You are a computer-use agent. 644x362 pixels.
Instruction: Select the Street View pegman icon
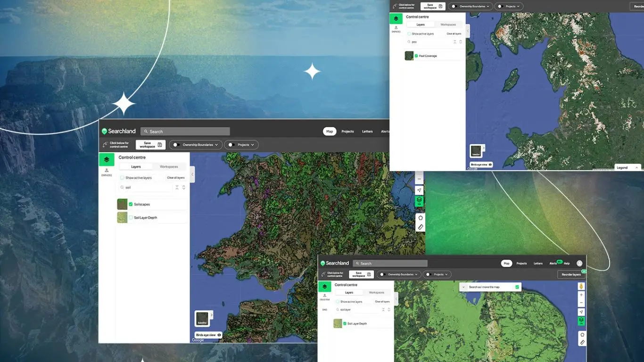click(x=581, y=286)
